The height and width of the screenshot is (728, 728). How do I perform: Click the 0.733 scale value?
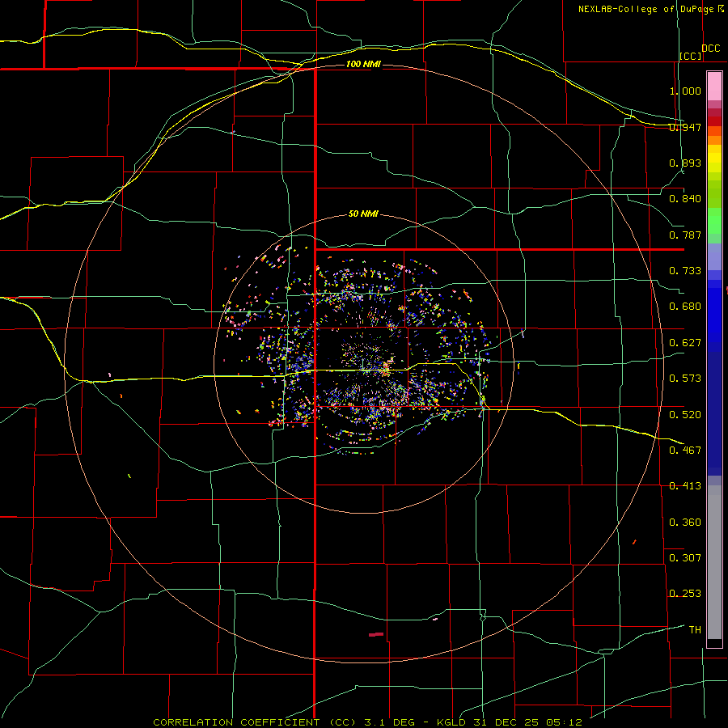tap(685, 271)
